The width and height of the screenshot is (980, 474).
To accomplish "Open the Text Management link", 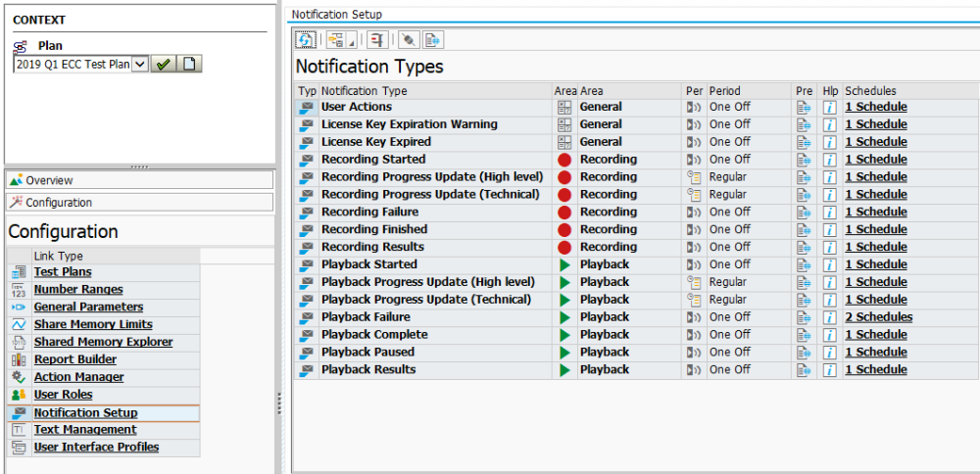I will point(85,430).
